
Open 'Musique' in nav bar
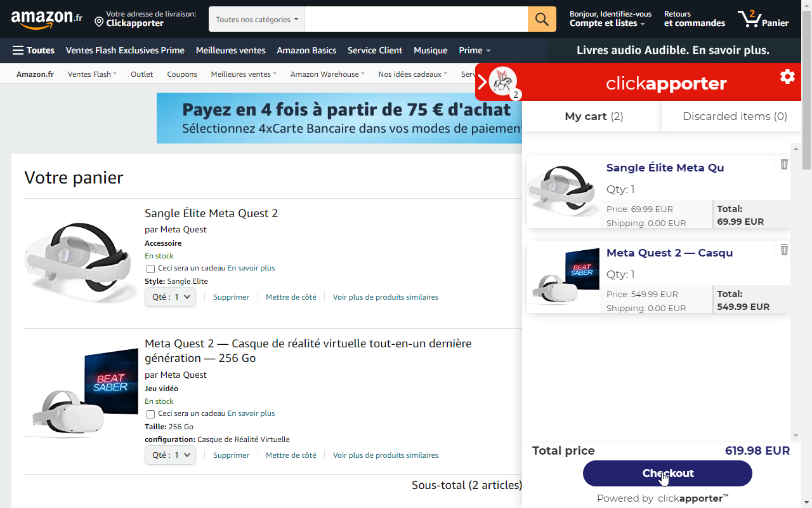[x=431, y=50]
